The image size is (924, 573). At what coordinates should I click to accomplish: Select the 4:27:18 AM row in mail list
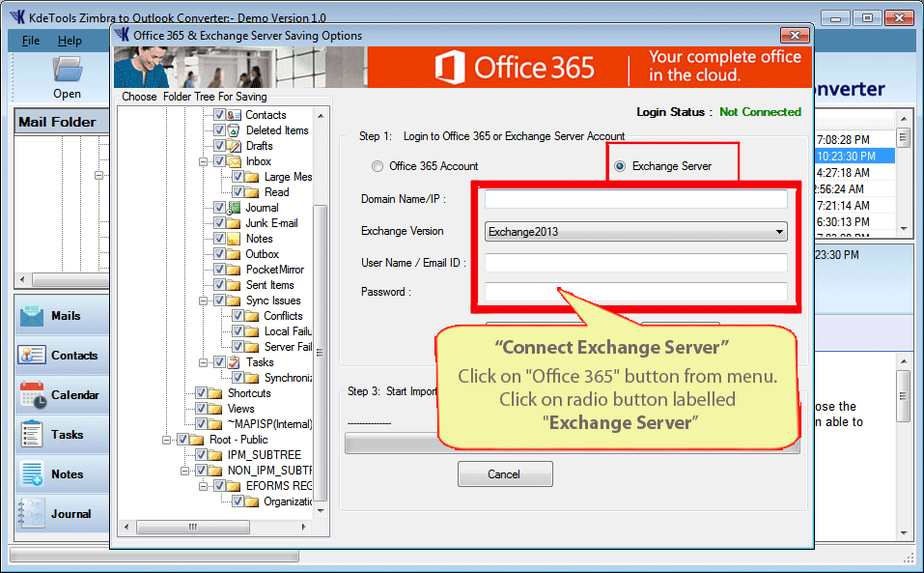[x=855, y=173]
